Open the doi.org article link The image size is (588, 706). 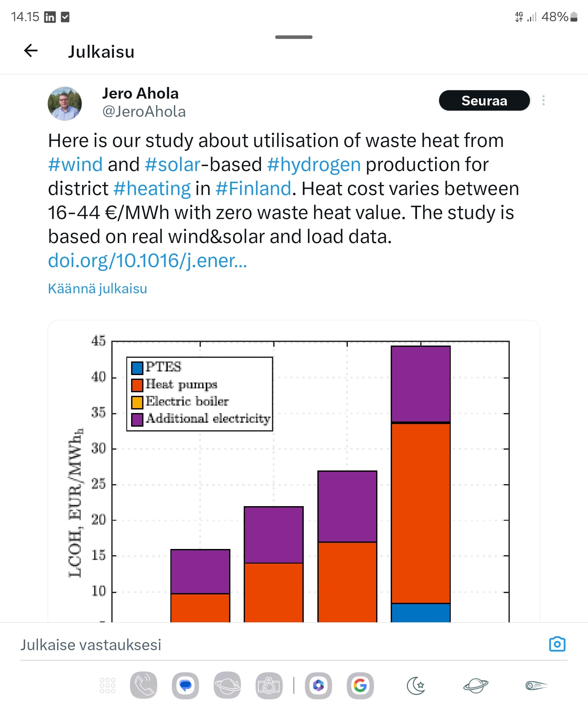click(147, 261)
